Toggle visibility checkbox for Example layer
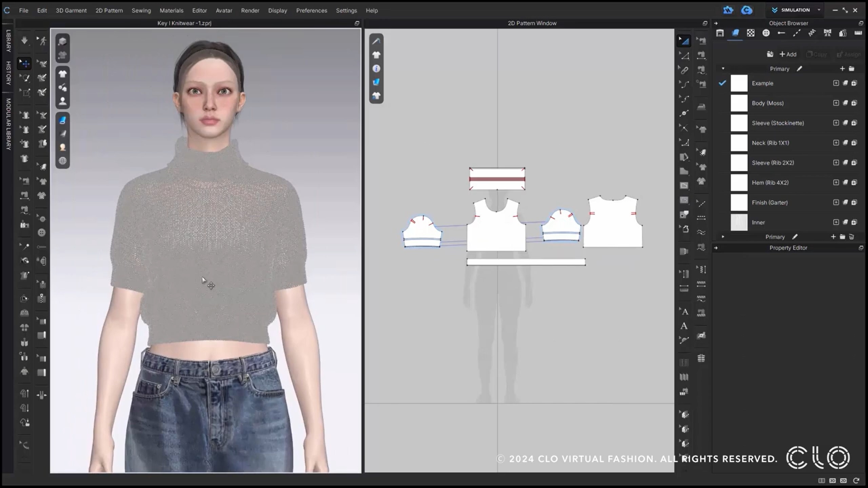The height and width of the screenshot is (488, 868). [x=724, y=83]
